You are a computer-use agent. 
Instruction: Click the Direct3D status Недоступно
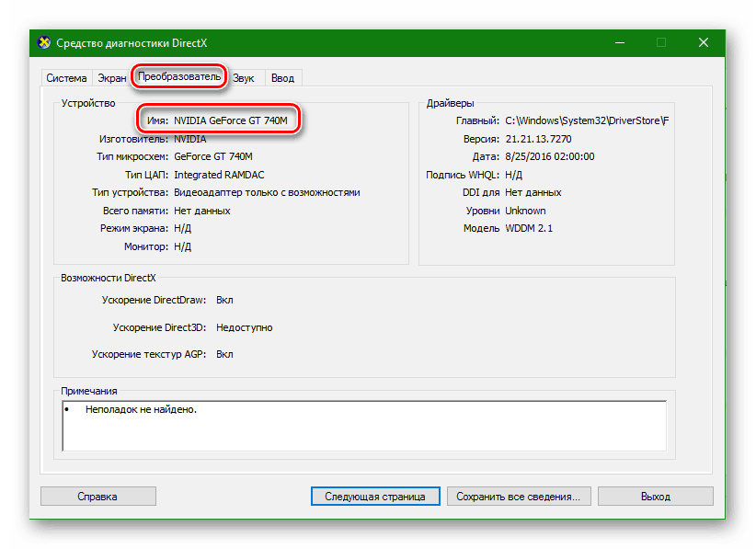pyautogui.click(x=244, y=327)
